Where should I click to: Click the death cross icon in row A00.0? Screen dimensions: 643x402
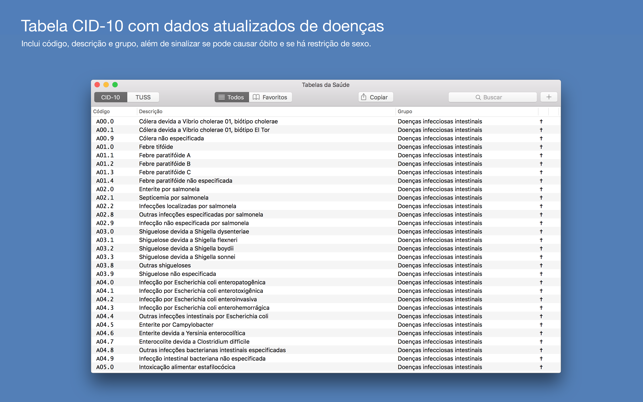click(x=541, y=121)
